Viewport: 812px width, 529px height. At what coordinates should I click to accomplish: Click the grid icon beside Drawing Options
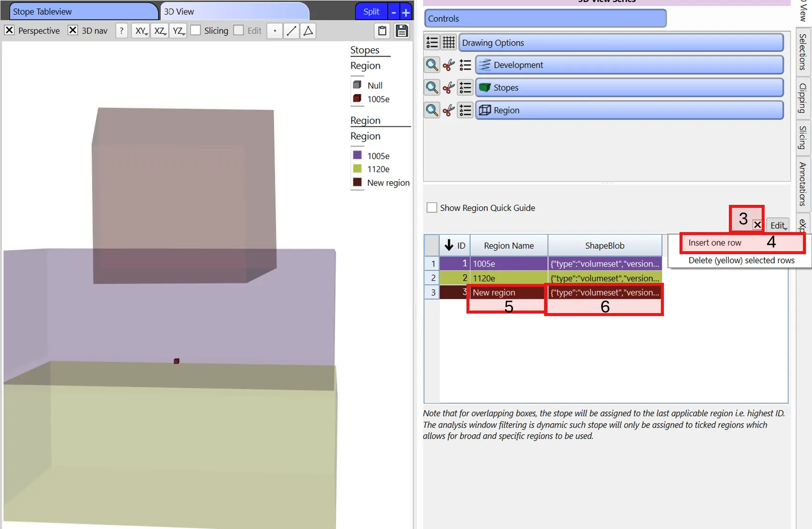pyautogui.click(x=449, y=43)
